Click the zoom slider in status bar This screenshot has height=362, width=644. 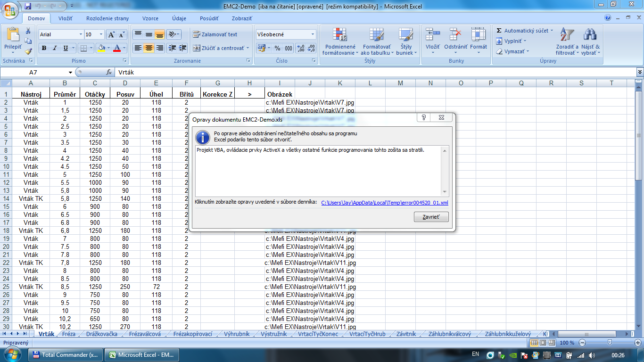tap(610, 343)
